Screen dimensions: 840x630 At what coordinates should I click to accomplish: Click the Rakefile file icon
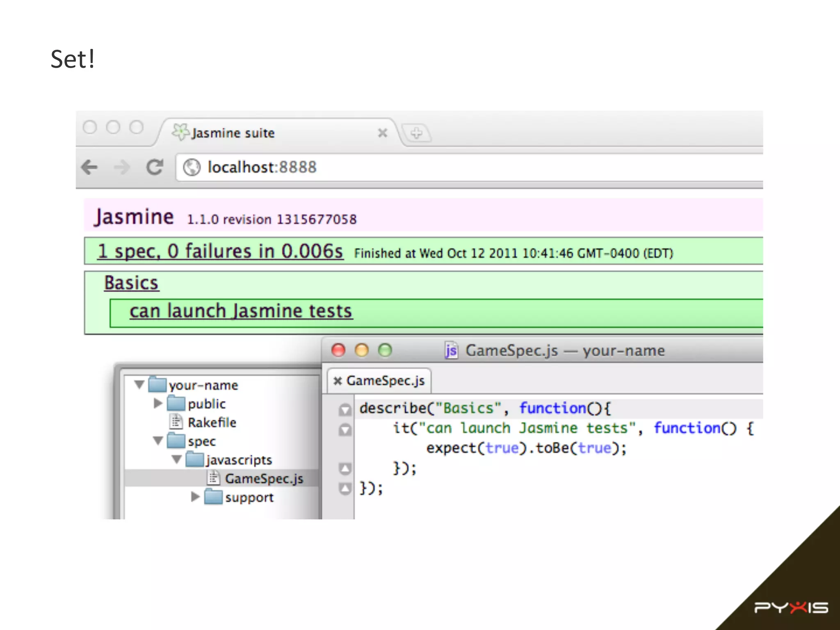click(176, 422)
